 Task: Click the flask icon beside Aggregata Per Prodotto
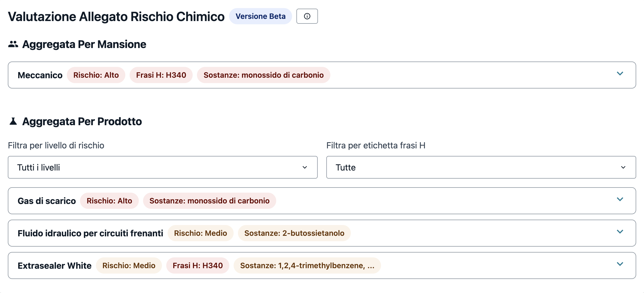tap(13, 121)
